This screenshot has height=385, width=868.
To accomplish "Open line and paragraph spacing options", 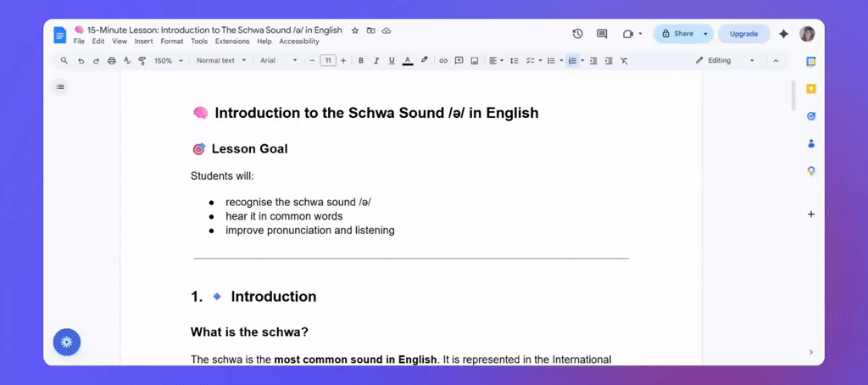I will click(514, 60).
